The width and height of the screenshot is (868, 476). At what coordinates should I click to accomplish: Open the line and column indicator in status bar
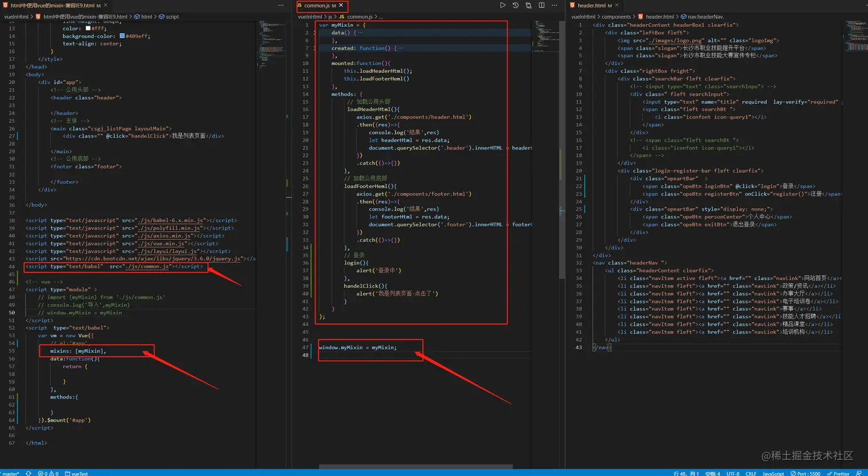pyautogui.click(x=686, y=473)
